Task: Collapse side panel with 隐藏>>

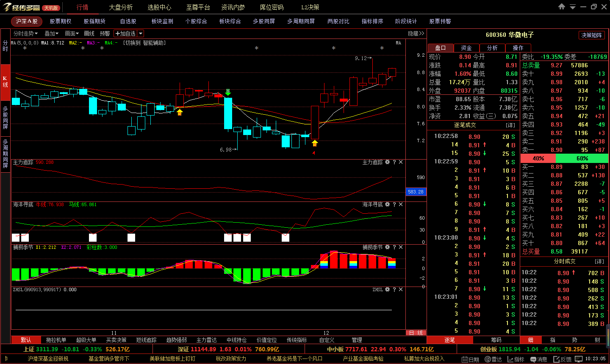Action: point(416,33)
